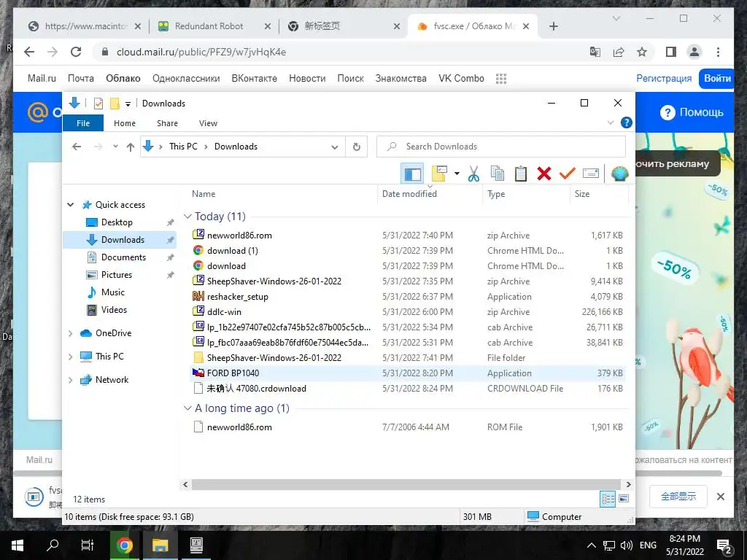Image resolution: width=747 pixels, height=560 pixels.
Task: Expand the Network tree node
Action: point(71,380)
